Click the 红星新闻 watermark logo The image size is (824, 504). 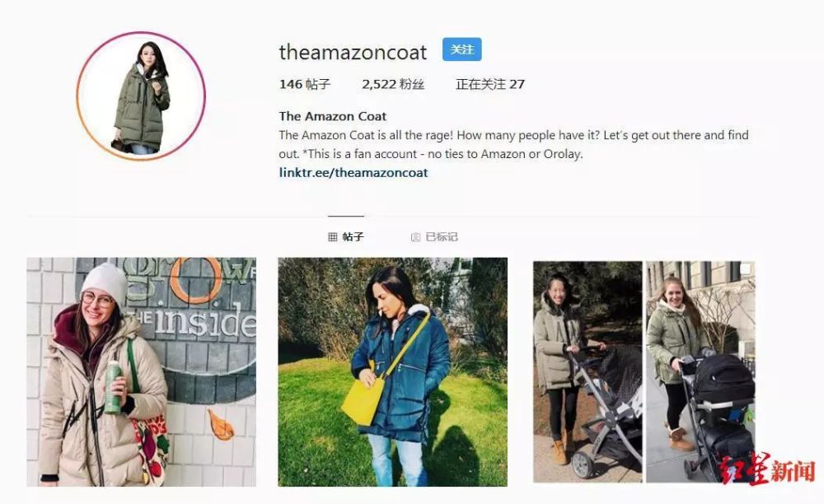766,469
